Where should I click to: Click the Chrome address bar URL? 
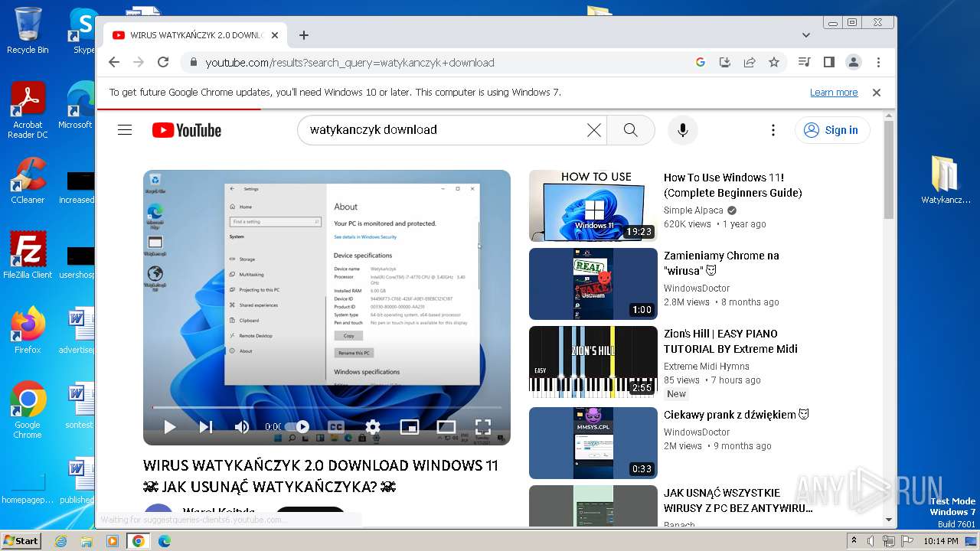point(350,63)
